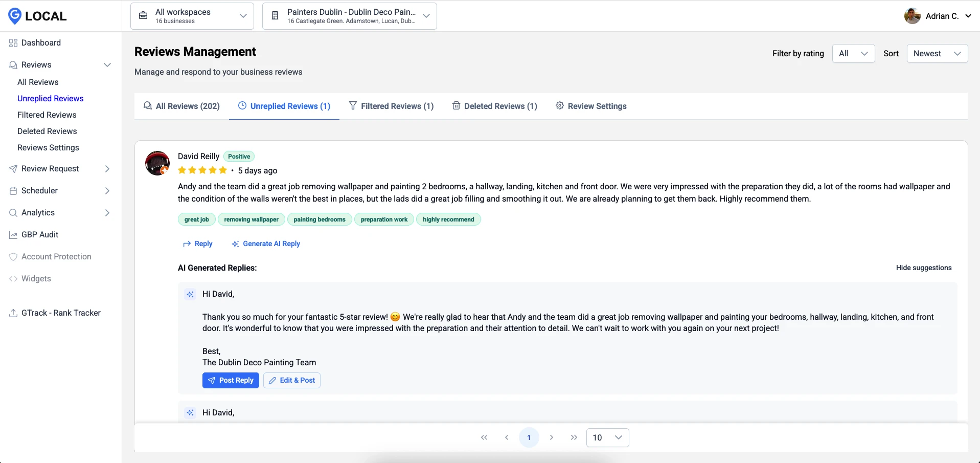The width and height of the screenshot is (980, 463).
Task: Click the Generate AI Reply sparkle icon
Action: (x=235, y=244)
